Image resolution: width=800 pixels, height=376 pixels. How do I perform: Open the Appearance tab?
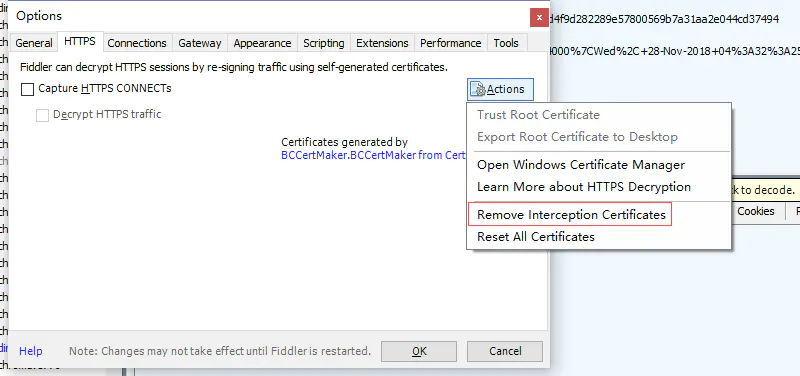click(x=262, y=43)
